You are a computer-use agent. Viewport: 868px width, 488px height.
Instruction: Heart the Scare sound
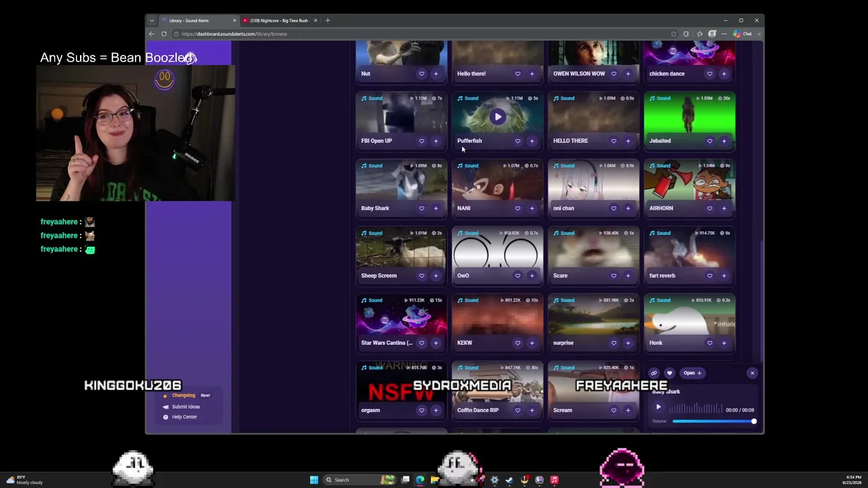point(614,276)
